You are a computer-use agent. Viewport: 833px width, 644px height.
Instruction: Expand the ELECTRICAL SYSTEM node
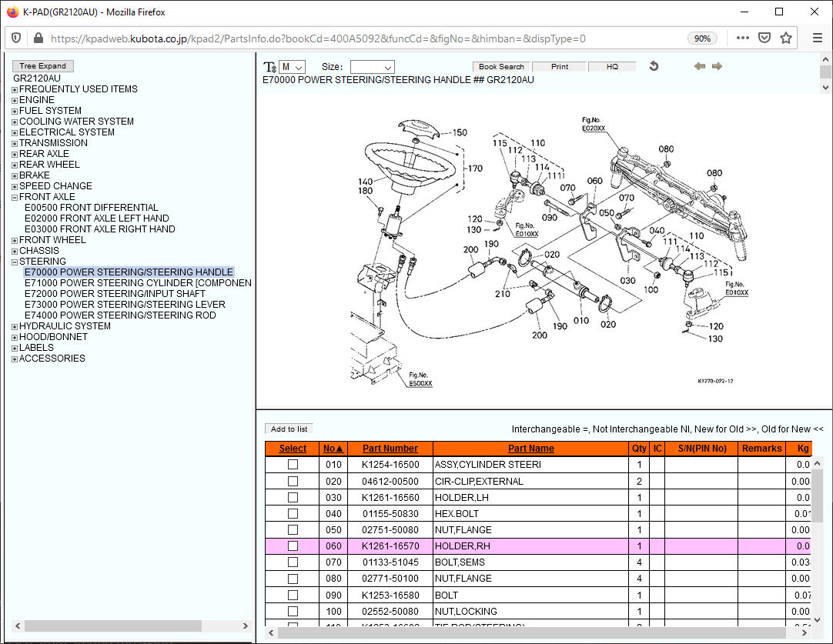pos(15,133)
